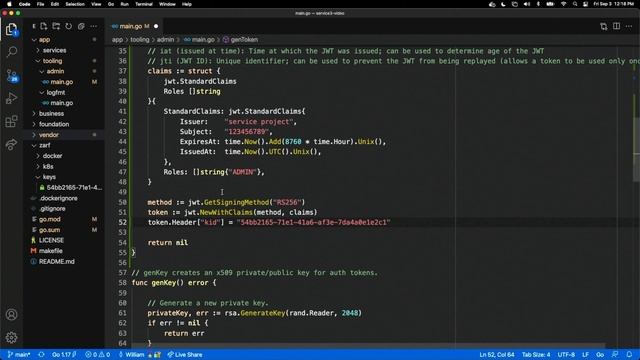Collapse the app folder
The height and width of the screenshot is (360, 640).
point(44,40)
